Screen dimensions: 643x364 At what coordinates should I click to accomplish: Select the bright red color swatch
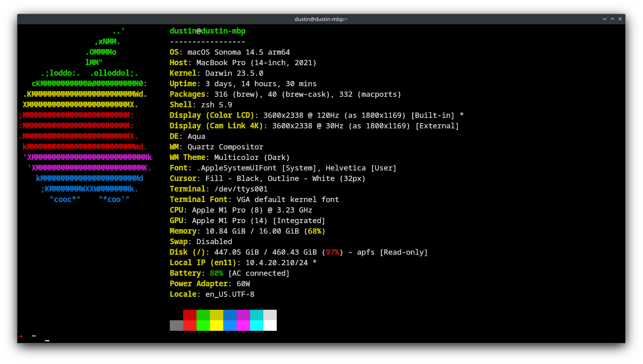coord(190,326)
